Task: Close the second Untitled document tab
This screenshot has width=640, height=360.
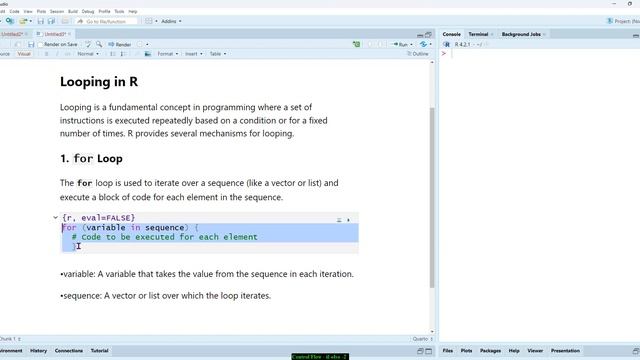Action: [x=69, y=34]
